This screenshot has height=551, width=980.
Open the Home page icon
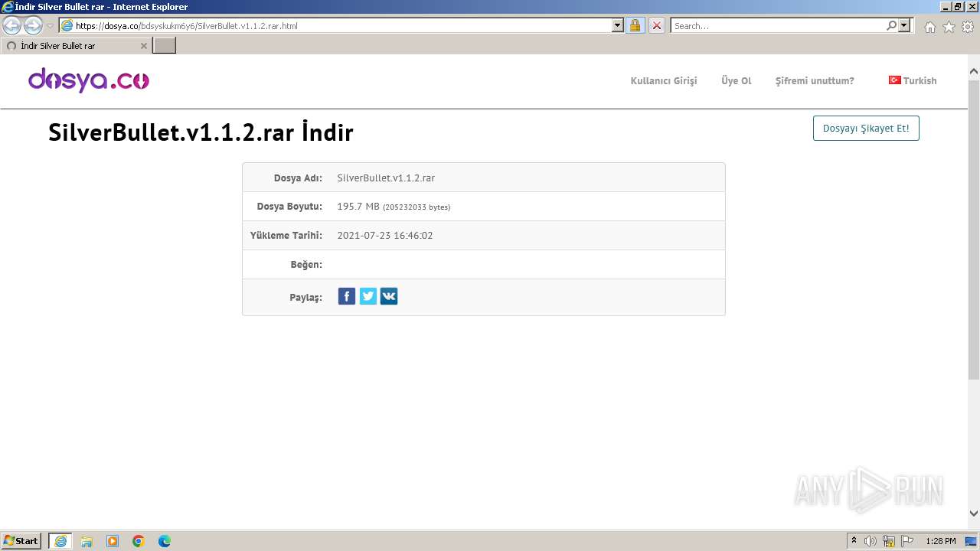[929, 27]
